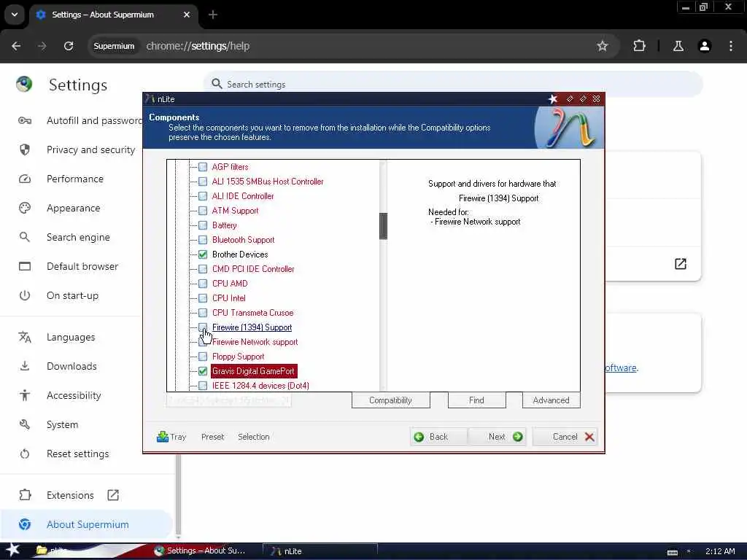Image resolution: width=747 pixels, height=560 pixels.
Task: Select the CPU AMD entry
Action: 230,284
